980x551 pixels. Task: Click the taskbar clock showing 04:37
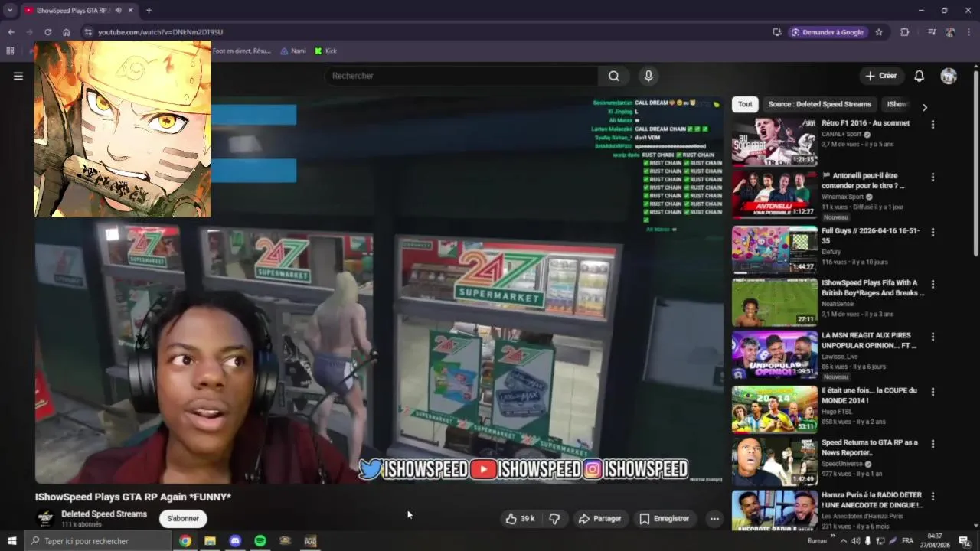point(936,541)
